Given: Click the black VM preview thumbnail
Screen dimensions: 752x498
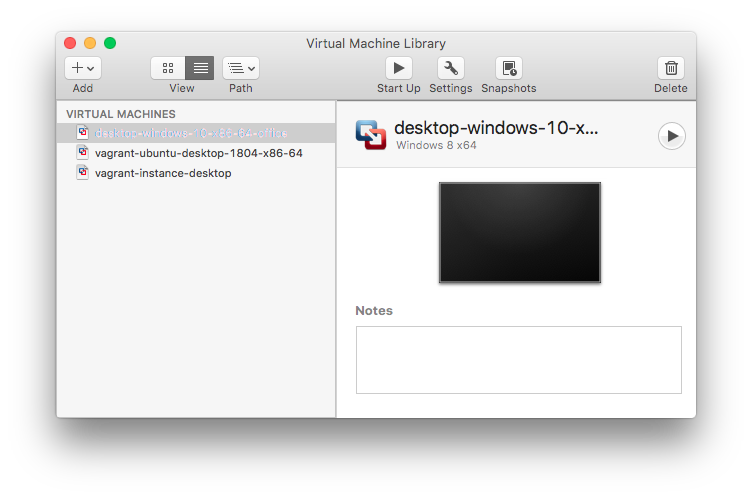Looking at the screenshot, I should click(520, 233).
